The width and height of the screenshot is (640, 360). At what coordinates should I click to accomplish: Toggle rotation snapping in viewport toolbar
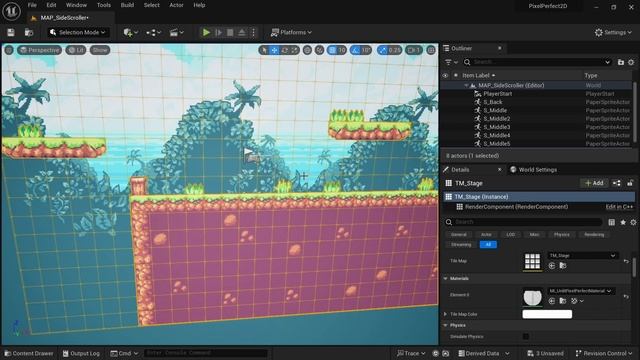355,50
